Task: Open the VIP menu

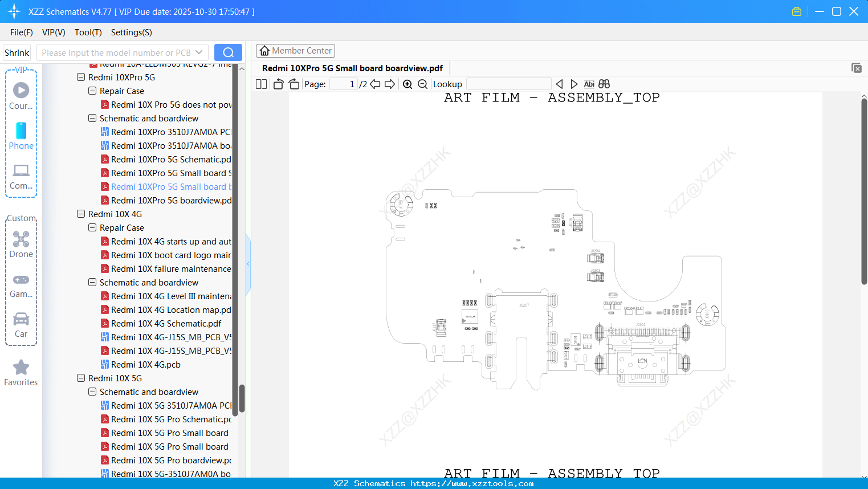Action: point(53,32)
